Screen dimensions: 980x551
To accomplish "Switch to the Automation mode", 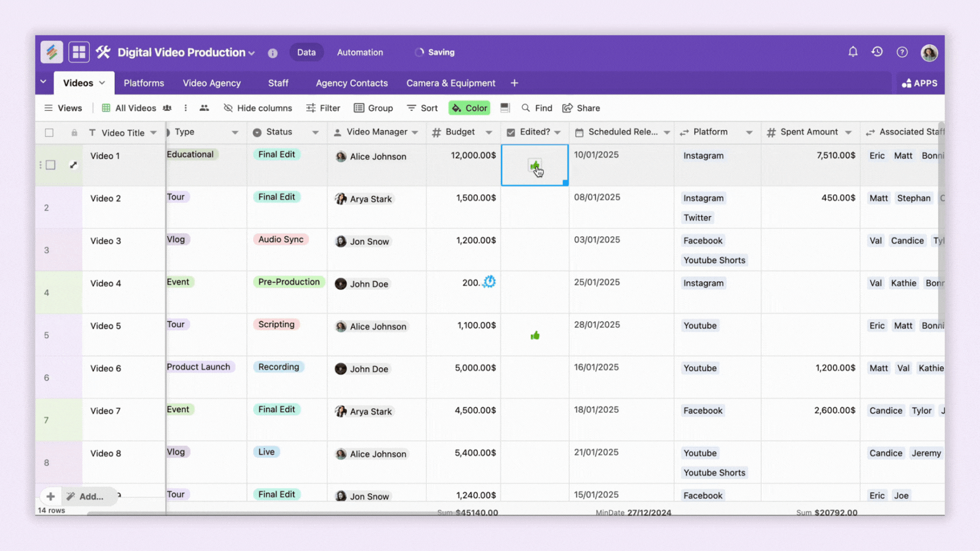I will click(360, 52).
